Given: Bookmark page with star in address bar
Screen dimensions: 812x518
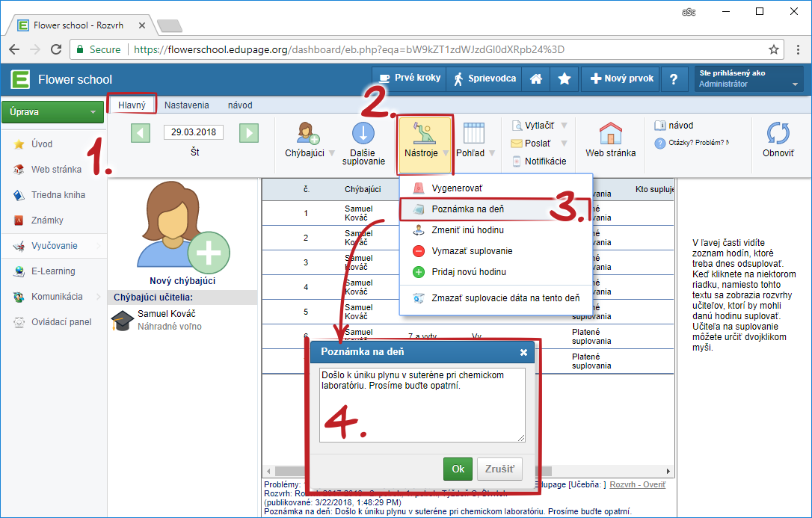Looking at the screenshot, I should click(774, 49).
